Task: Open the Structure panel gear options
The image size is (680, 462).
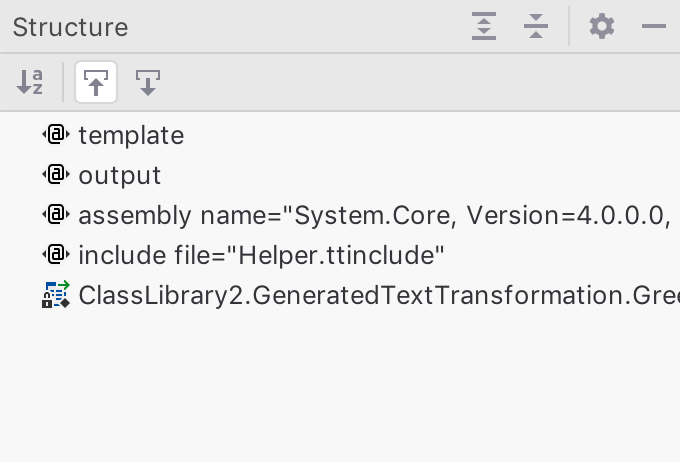Action: pyautogui.click(x=602, y=26)
